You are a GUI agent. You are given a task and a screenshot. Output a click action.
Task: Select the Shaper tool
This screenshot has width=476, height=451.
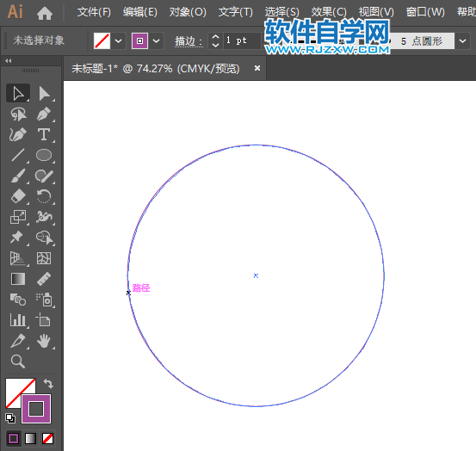(44, 176)
